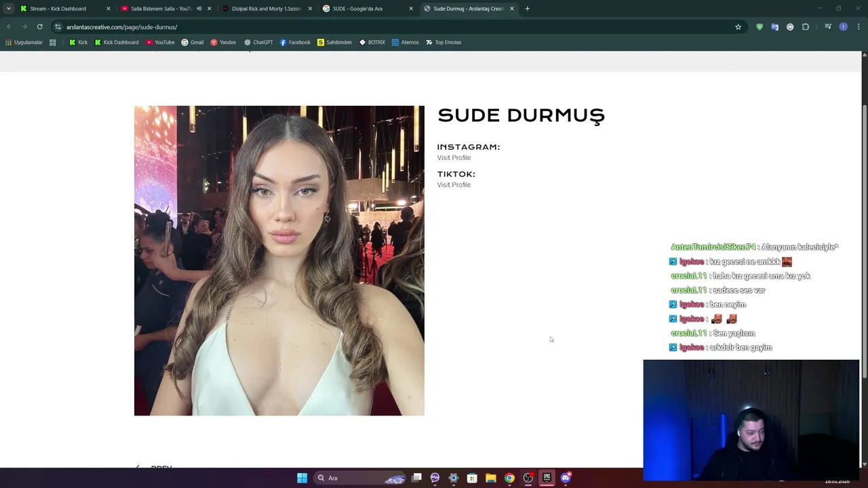This screenshot has width=868, height=488.
Task: Open the Chrome profile avatar
Action: coord(843,27)
